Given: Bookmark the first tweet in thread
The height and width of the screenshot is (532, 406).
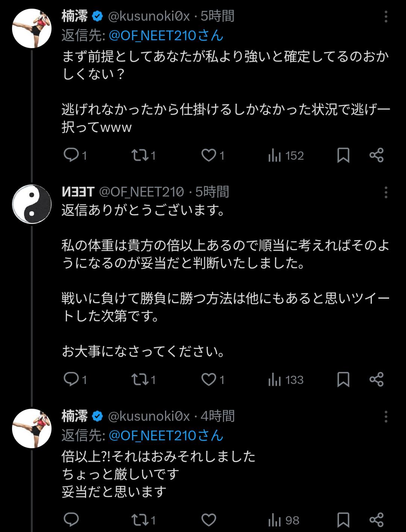Looking at the screenshot, I should tap(343, 155).
